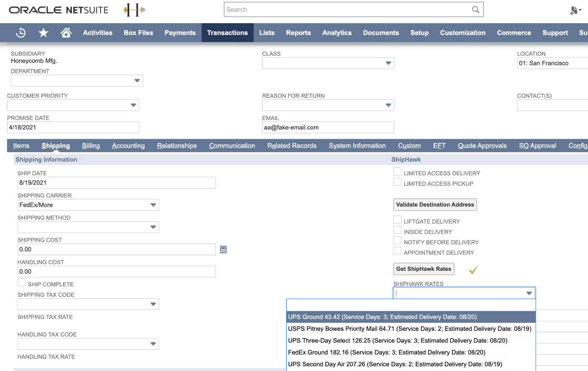The image size is (588, 371).
Task: Click the Email field
Action: tap(328, 128)
